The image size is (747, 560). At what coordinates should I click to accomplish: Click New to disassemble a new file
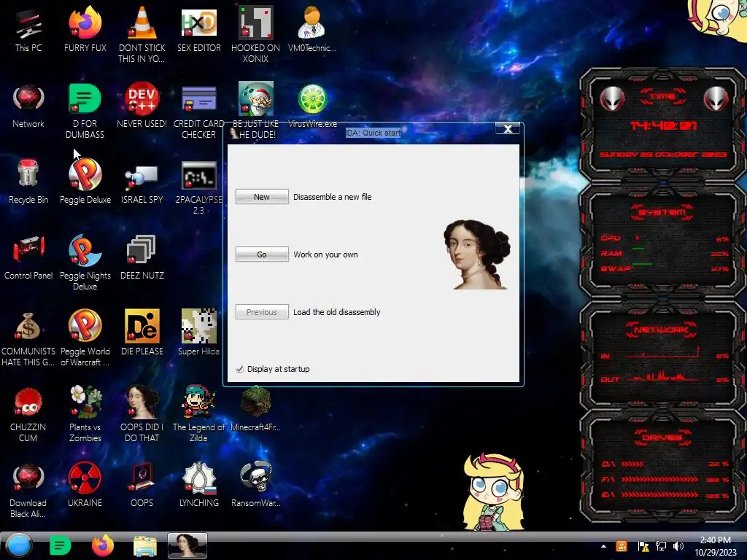262,197
